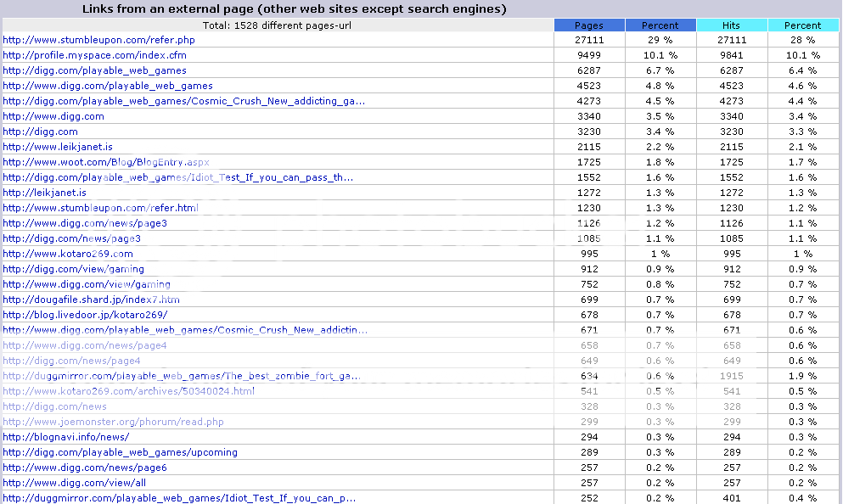The width and height of the screenshot is (843, 504).
Task: Follow the link reading exactly http://digg.com
Action: pos(40,132)
